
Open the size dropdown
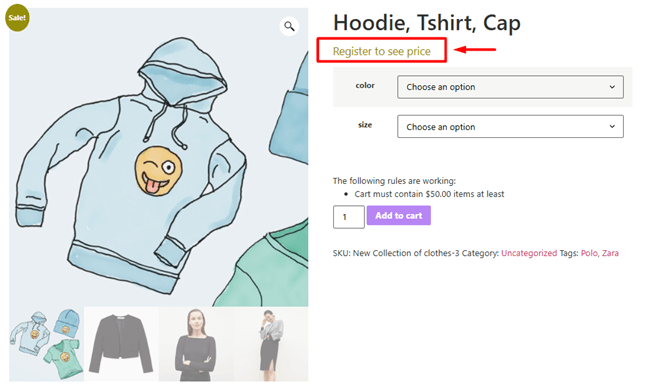click(x=510, y=126)
